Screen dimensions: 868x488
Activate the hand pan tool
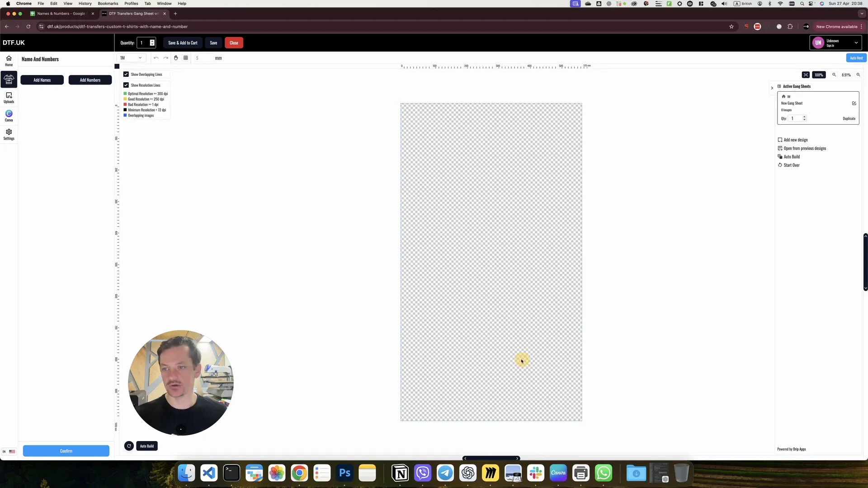(176, 58)
